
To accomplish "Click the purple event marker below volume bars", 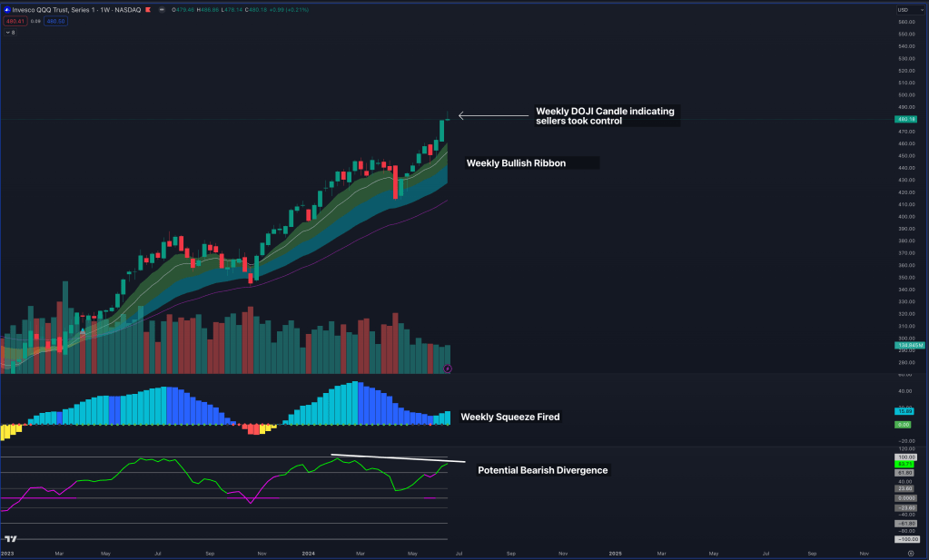I will click(x=447, y=368).
